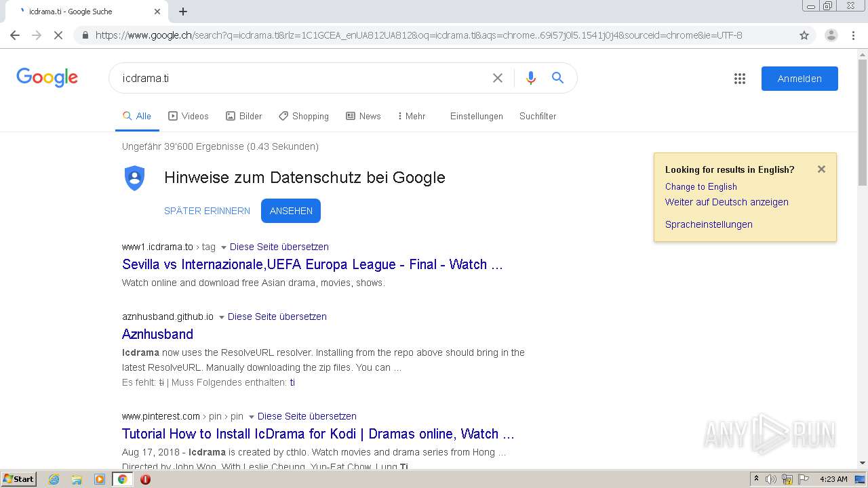Screen dimensions: 868x488
Task: Open Google apps grid icon
Action: point(740,79)
